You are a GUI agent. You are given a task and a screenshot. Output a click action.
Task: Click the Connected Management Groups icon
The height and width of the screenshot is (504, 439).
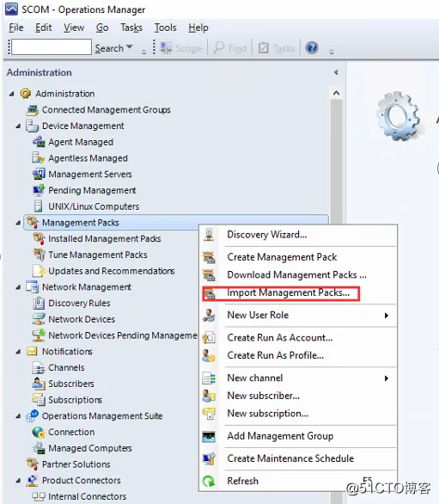coord(32,110)
